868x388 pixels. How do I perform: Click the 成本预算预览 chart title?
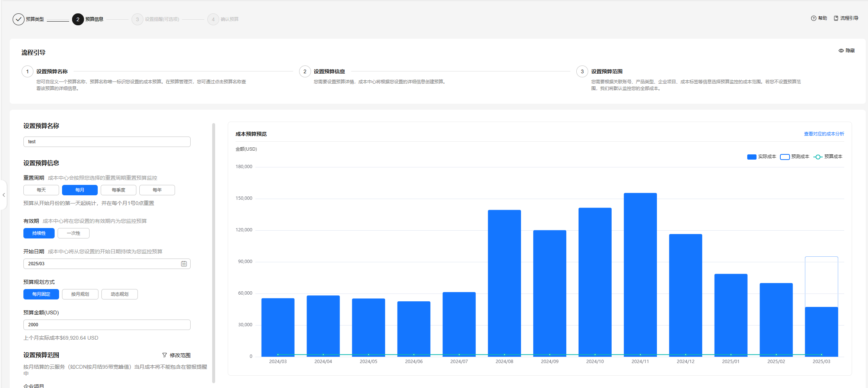click(x=251, y=134)
